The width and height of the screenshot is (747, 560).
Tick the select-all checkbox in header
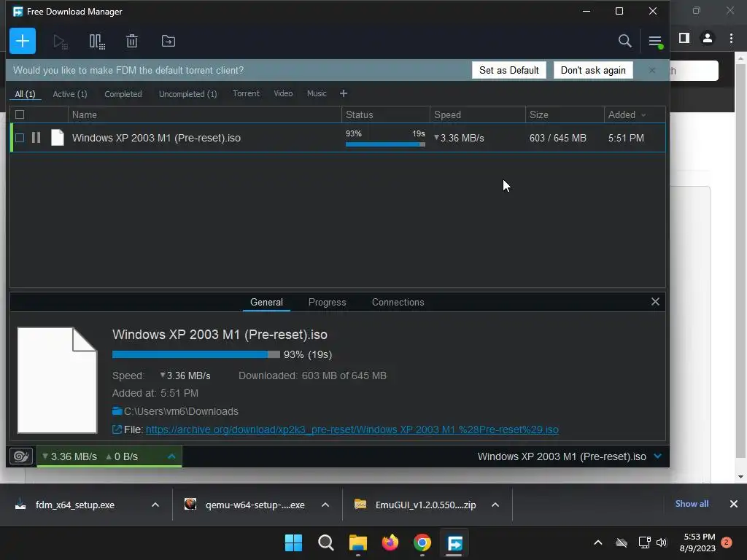[20, 114]
